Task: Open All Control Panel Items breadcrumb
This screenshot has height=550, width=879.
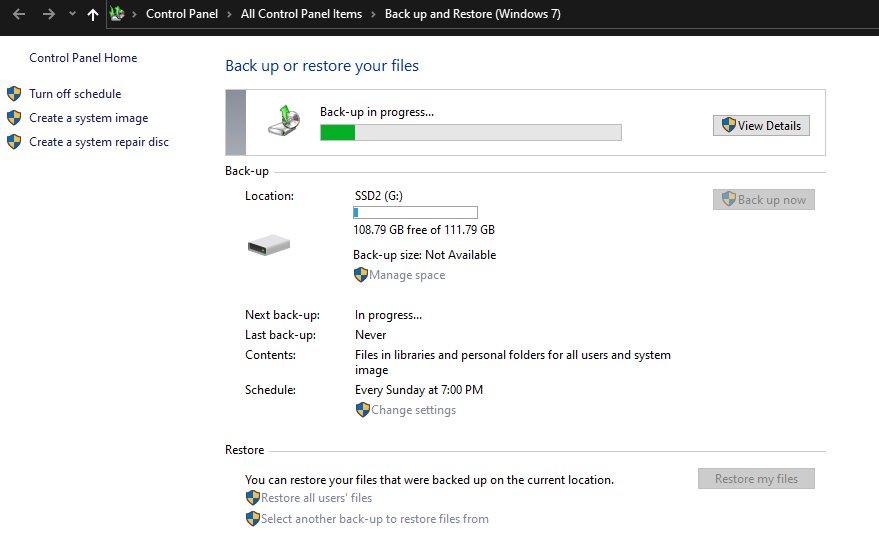Action: pyautogui.click(x=301, y=14)
